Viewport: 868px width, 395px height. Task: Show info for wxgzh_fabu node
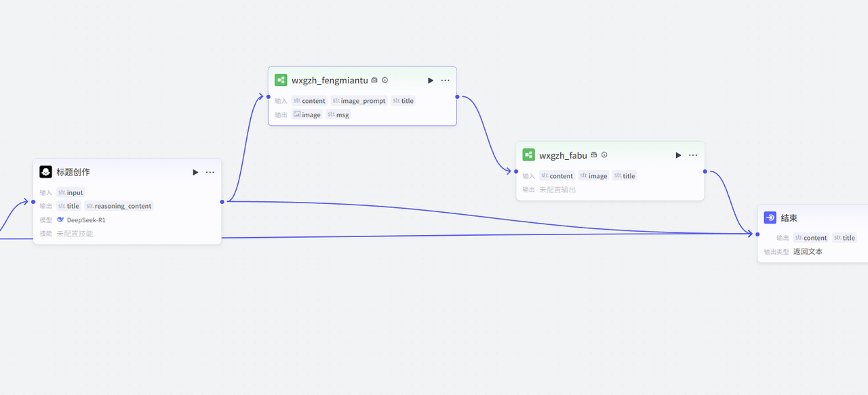click(x=604, y=155)
